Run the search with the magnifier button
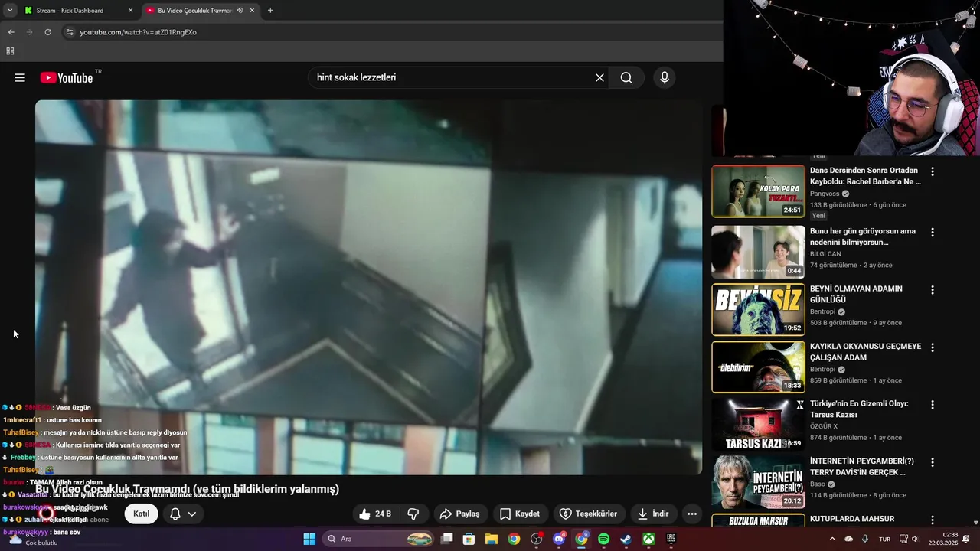980x551 pixels. pos(626,77)
